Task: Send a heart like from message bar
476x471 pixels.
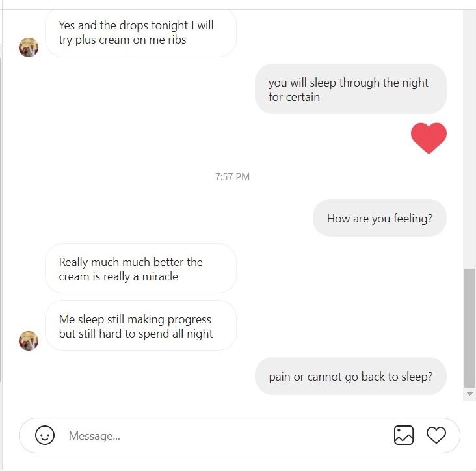Action: pos(436,435)
